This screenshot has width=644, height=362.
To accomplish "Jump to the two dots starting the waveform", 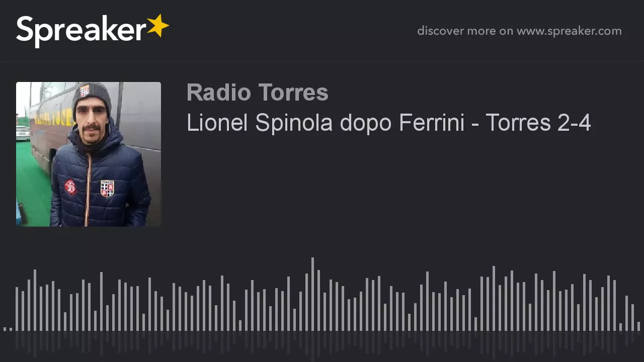I will (8, 329).
